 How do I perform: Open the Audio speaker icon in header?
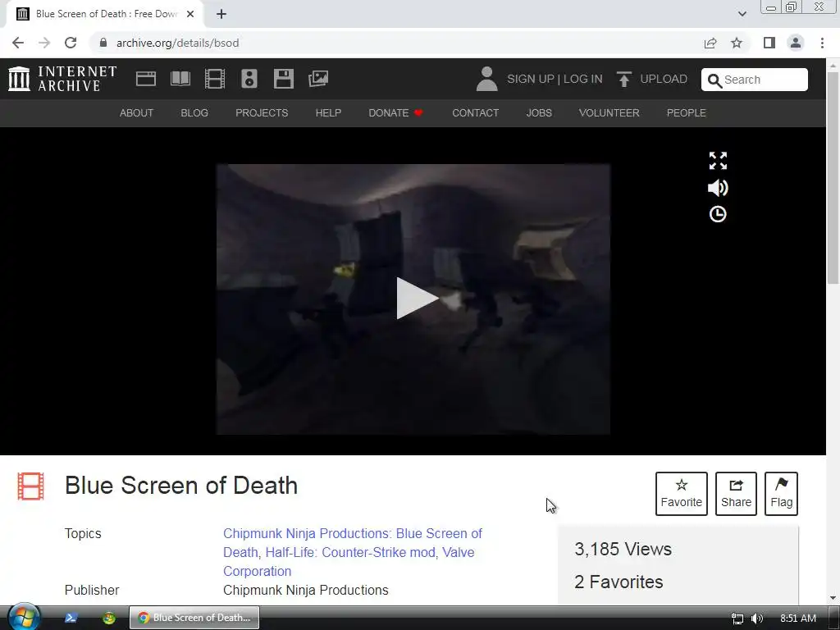[x=249, y=79]
